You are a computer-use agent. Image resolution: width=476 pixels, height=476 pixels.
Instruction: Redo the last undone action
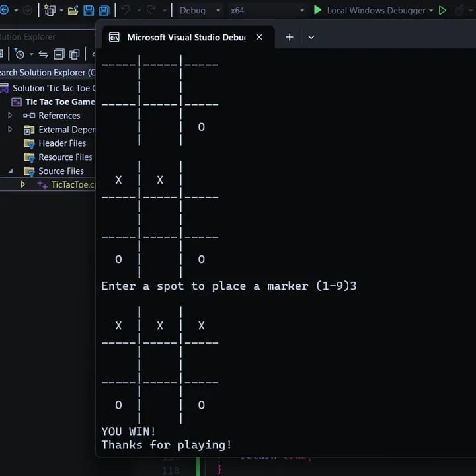click(151, 11)
